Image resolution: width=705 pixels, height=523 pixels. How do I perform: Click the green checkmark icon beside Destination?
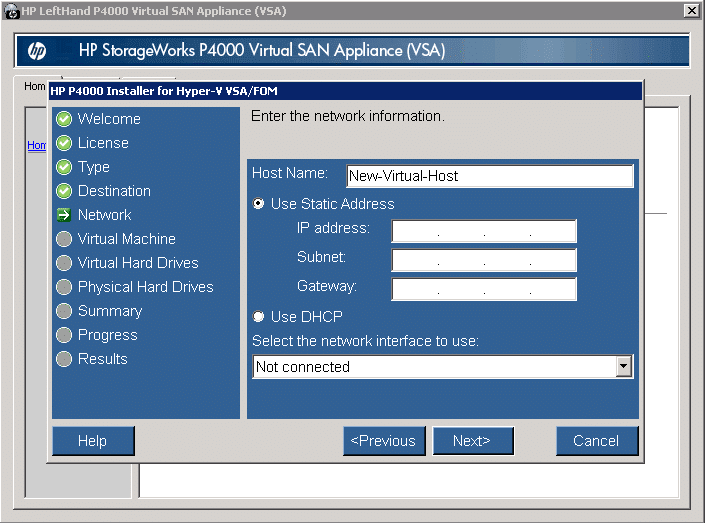64,191
